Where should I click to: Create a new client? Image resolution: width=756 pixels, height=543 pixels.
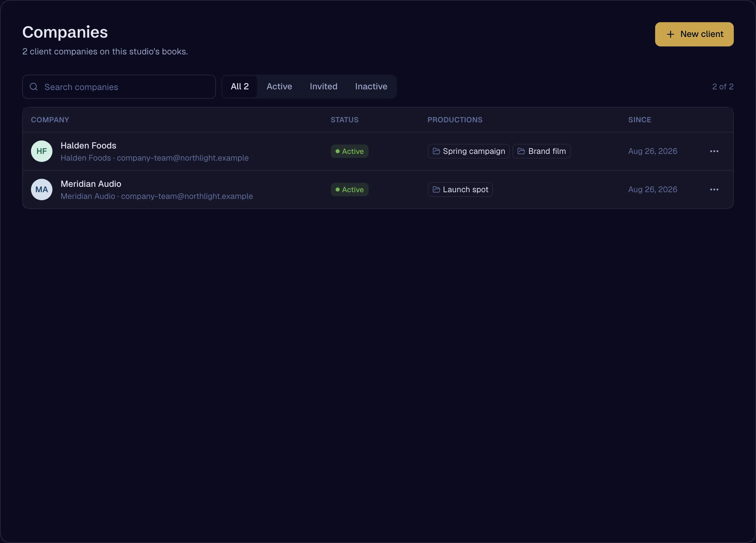tap(694, 34)
